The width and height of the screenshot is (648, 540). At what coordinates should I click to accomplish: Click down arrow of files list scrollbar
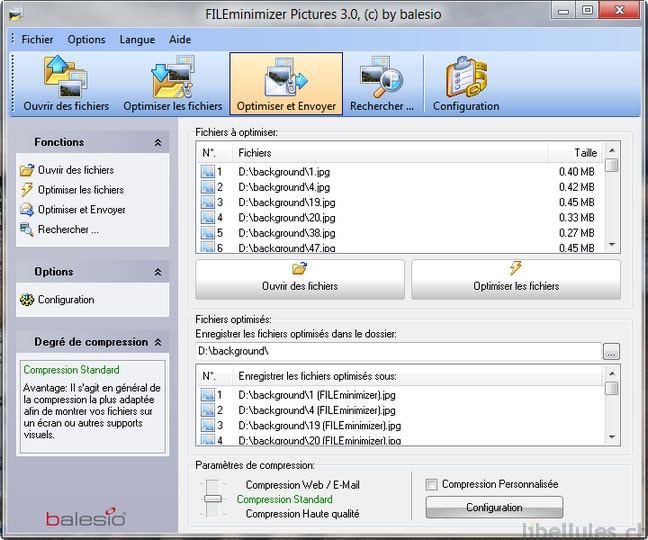click(612, 245)
